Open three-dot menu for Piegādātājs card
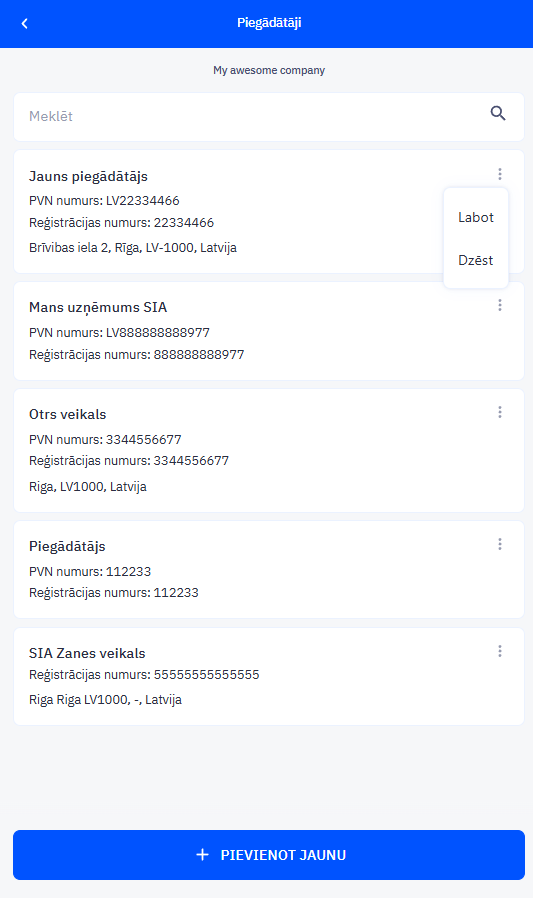This screenshot has height=898, width=533. (500, 544)
